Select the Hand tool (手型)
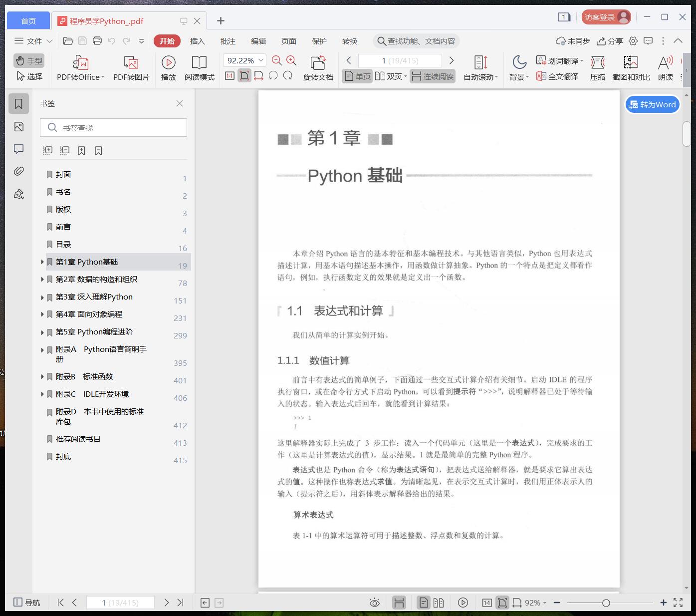 click(29, 61)
